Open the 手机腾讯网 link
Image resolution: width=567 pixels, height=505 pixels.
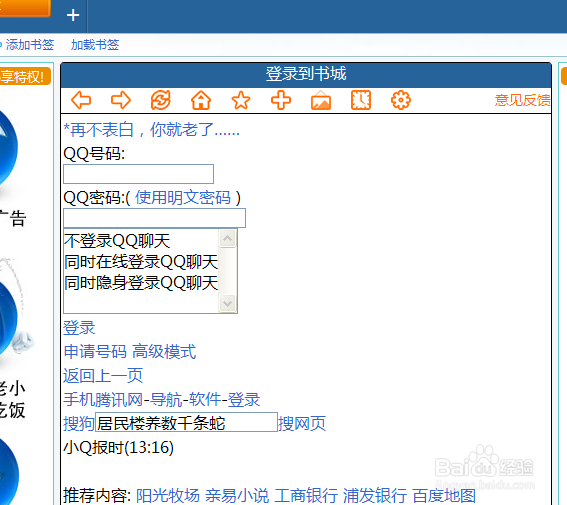(103, 400)
